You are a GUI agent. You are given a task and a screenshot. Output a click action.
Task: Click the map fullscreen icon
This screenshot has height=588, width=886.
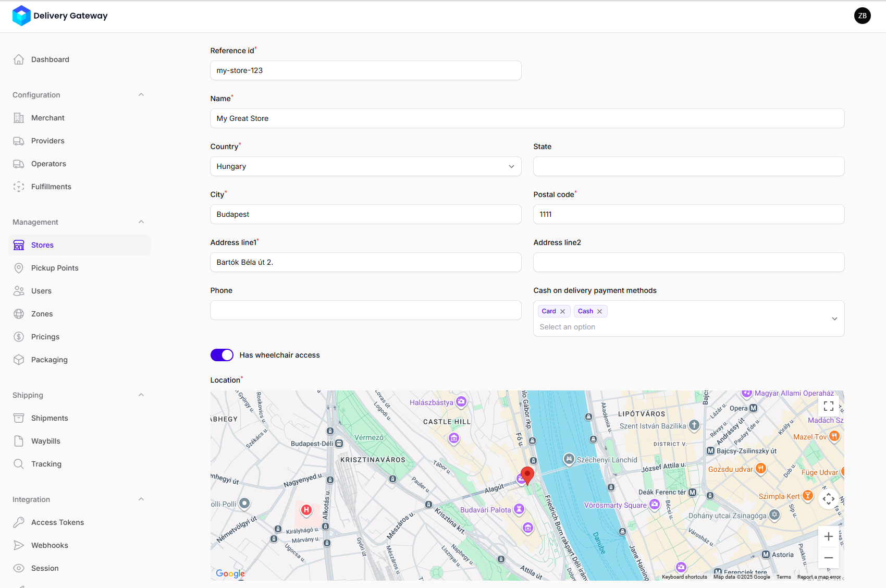(828, 406)
